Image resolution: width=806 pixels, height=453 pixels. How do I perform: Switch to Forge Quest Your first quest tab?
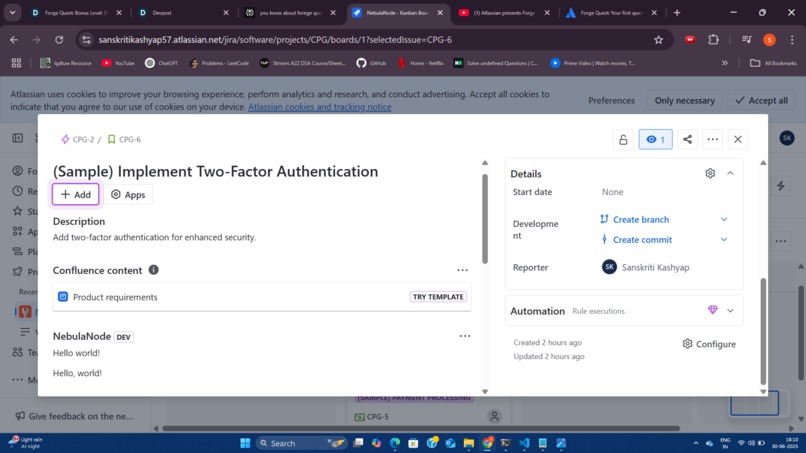pyautogui.click(x=611, y=12)
